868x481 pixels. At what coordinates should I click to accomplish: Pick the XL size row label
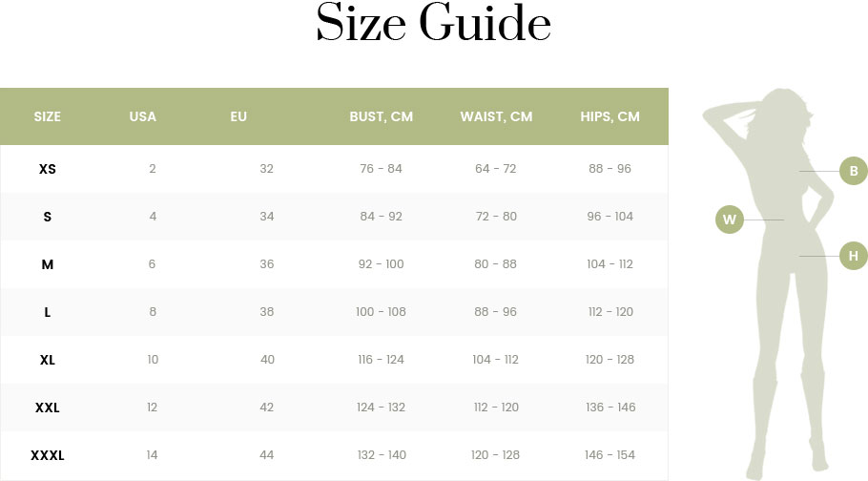coord(47,360)
